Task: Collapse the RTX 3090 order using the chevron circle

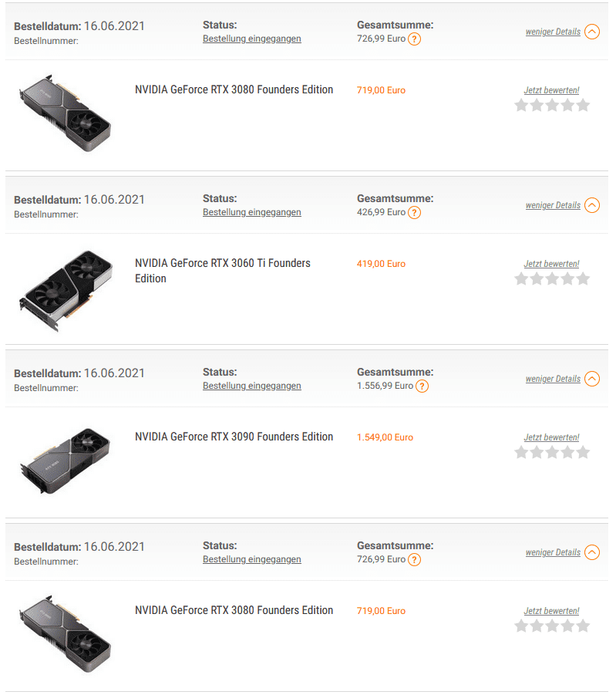Action: coord(592,379)
